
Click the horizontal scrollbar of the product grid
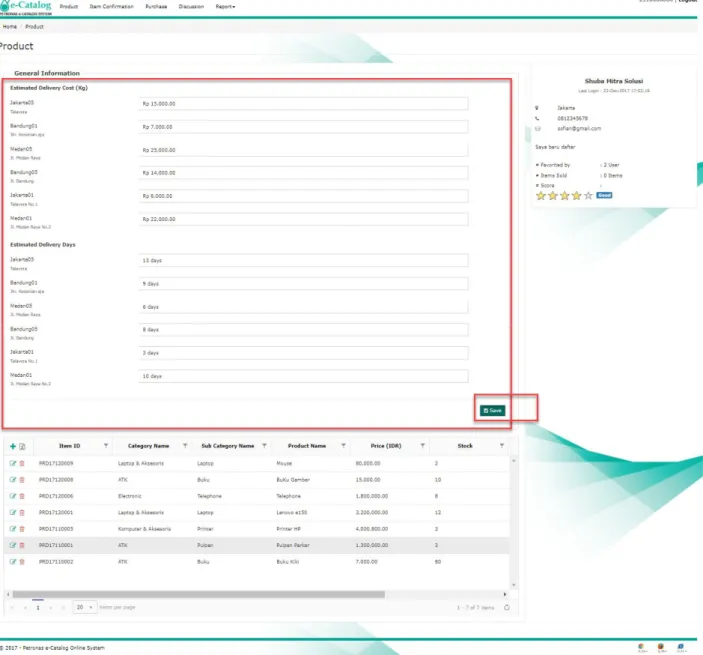(x=199, y=594)
